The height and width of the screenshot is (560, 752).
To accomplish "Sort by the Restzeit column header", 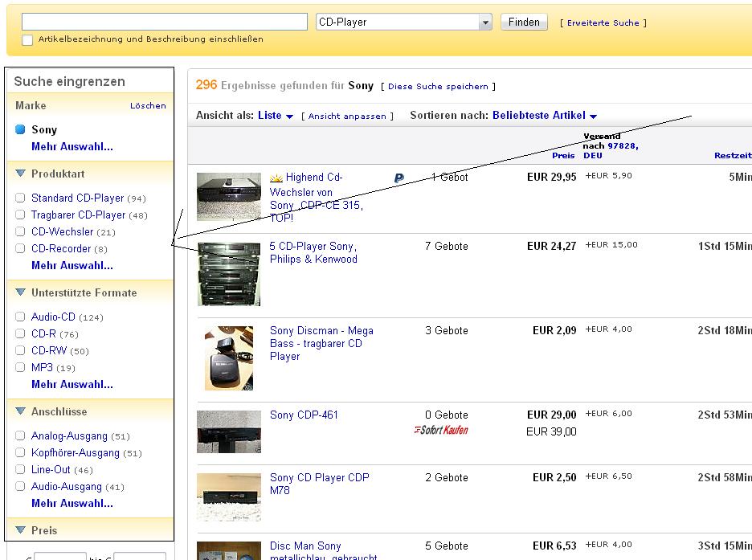I will click(733, 155).
